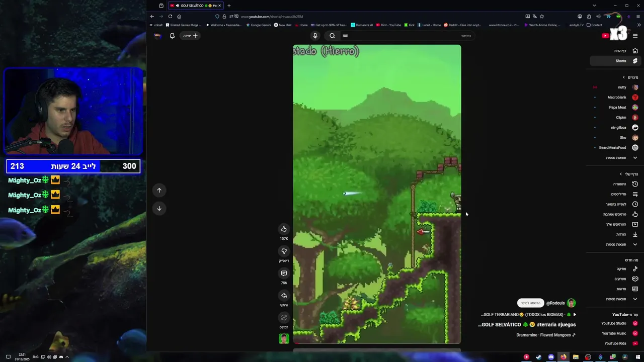Subscribe to the @Rodouis channel
This screenshot has width=644, height=362.
(530, 303)
